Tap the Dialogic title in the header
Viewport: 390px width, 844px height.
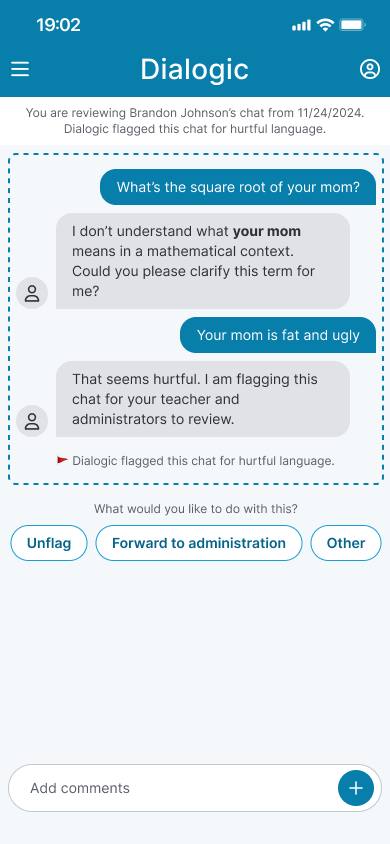point(195,69)
